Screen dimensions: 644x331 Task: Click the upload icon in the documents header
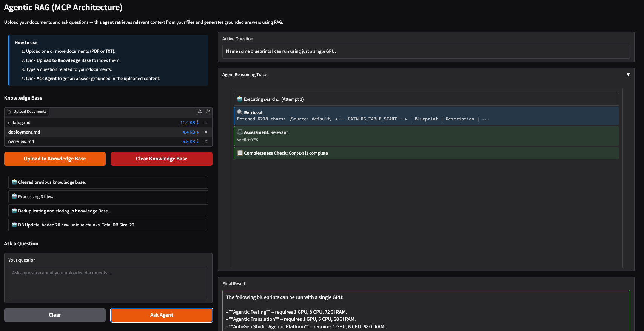point(200,111)
